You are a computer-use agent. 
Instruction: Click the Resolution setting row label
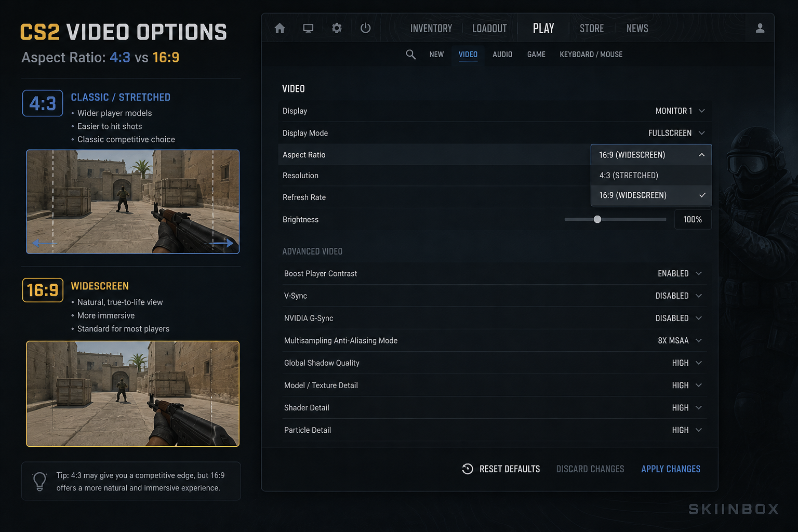click(300, 176)
